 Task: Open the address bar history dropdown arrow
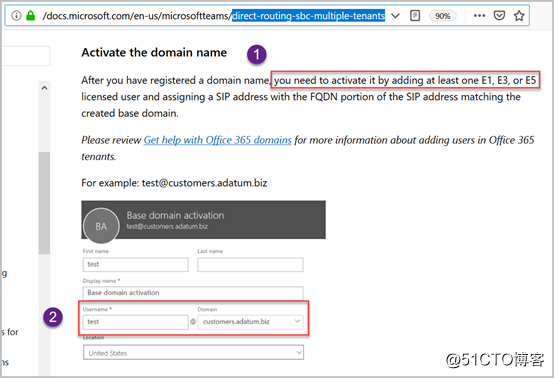pyautogui.click(x=395, y=16)
